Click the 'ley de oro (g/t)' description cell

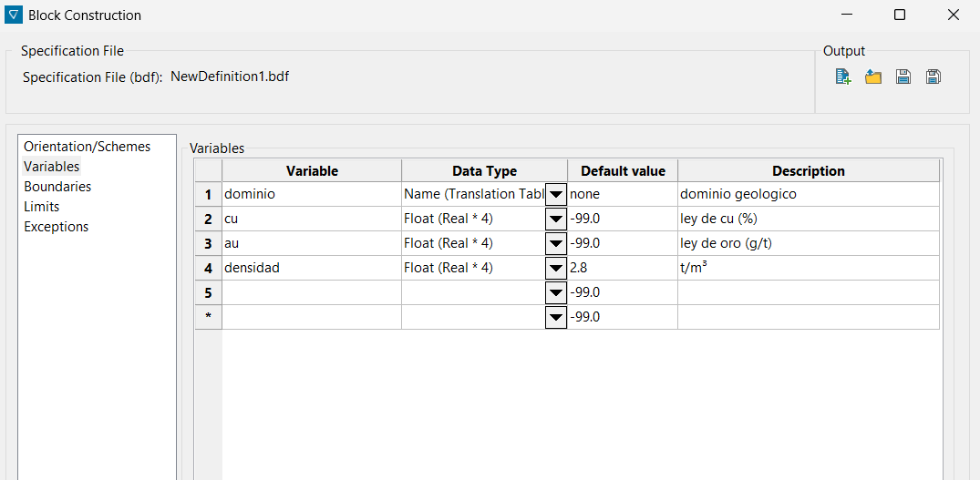[x=808, y=243]
